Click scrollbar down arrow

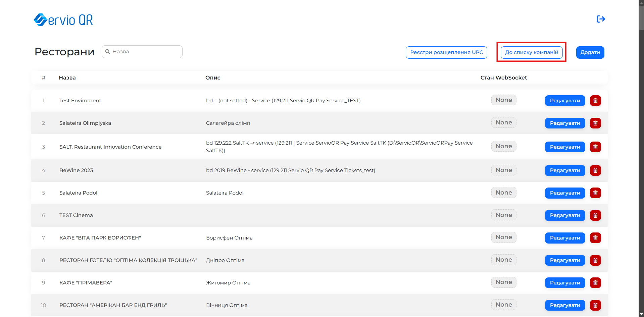click(641, 314)
